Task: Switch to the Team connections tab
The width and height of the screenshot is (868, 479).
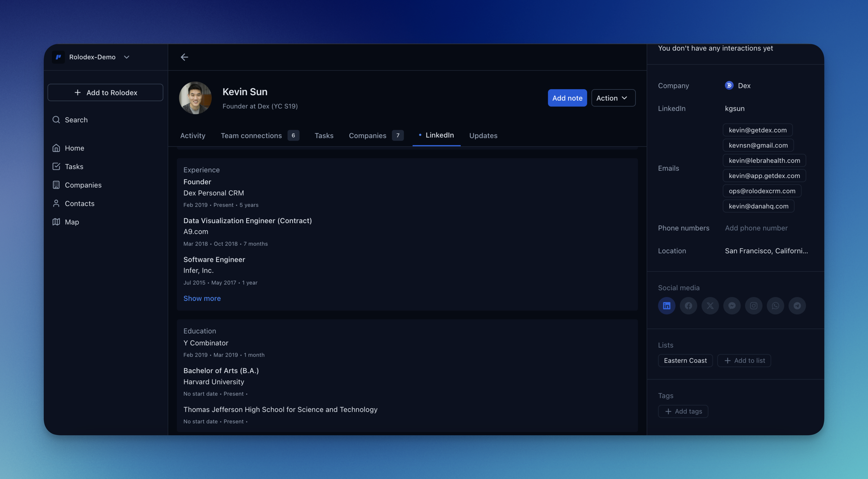Action: click(x=251, y=135)
